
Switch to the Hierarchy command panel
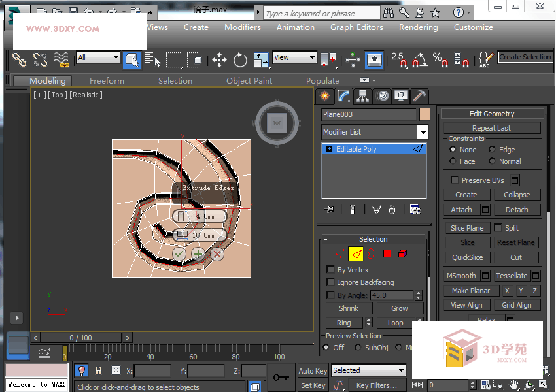[x=362, y=96]
